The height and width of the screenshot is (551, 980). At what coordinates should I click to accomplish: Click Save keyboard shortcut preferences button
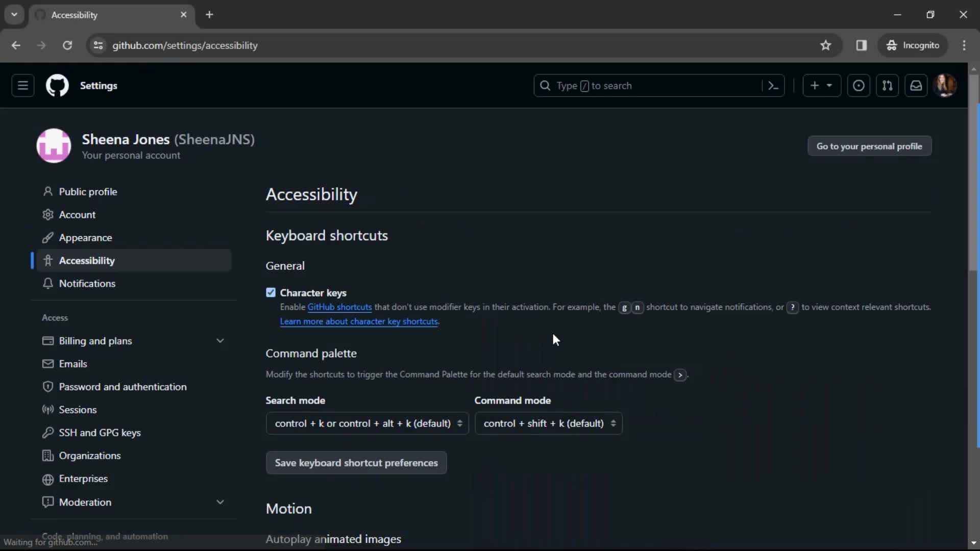pyautogui.click(x=356, y=463)
